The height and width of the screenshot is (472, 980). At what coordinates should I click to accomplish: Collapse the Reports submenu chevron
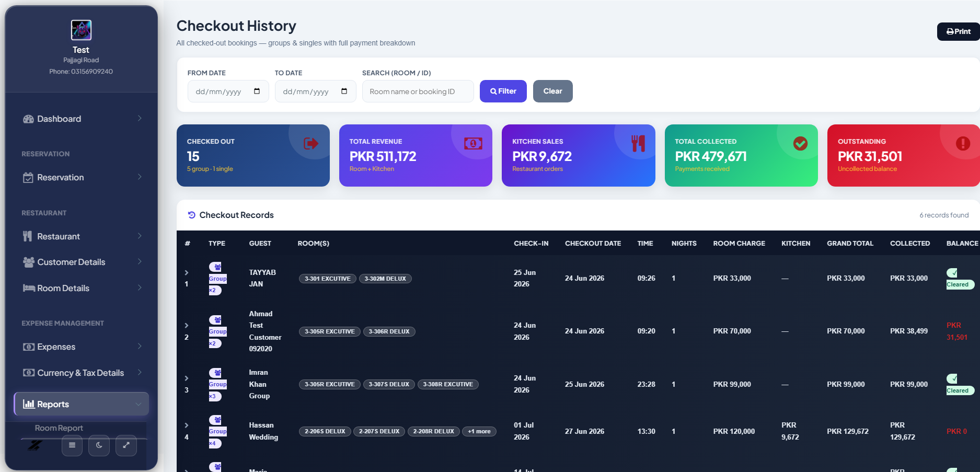(x=139, y=404)
